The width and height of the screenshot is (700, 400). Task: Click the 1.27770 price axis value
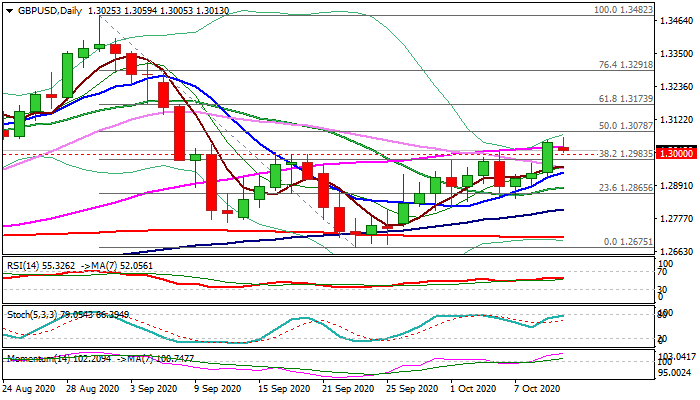coord(676,219)
